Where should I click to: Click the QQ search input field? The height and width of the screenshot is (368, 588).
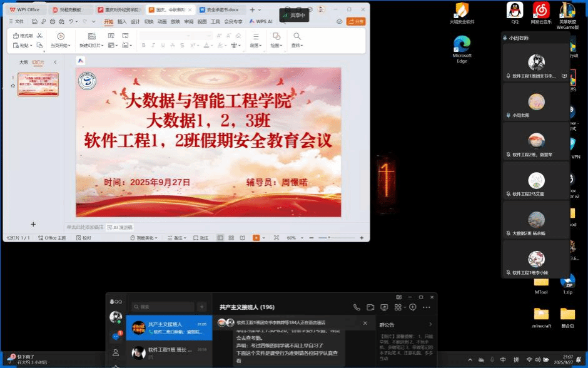[165, 307]
